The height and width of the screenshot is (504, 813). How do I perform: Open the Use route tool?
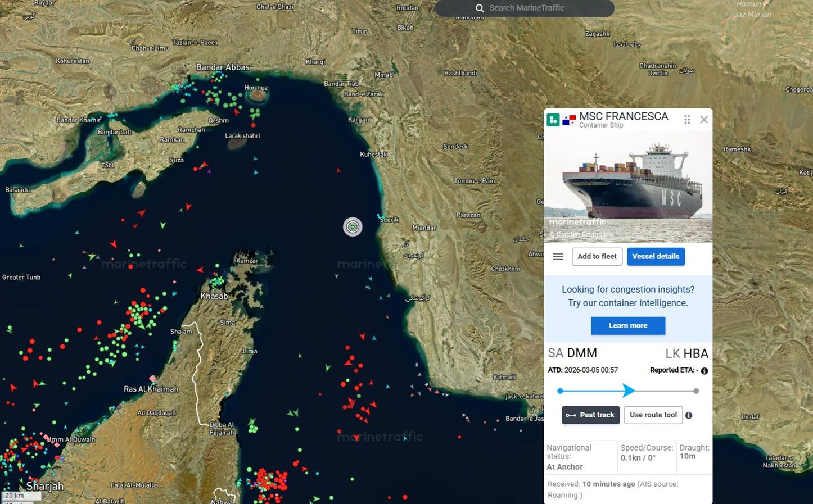point(653,415)
